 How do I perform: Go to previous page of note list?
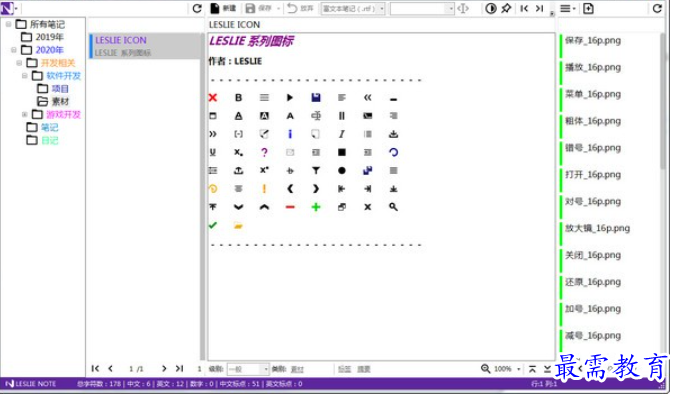(x=110, y=369)
